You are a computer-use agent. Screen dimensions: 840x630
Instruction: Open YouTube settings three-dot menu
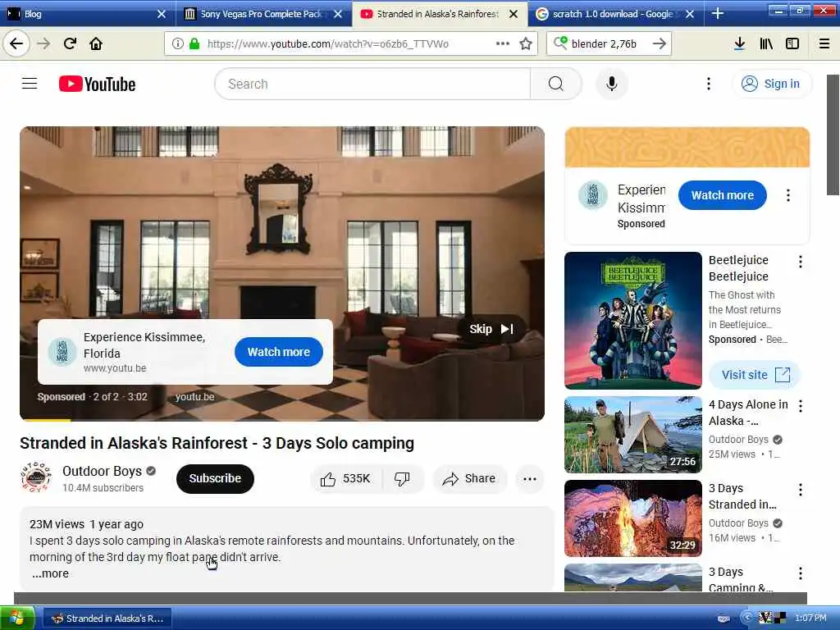[708, 84]
